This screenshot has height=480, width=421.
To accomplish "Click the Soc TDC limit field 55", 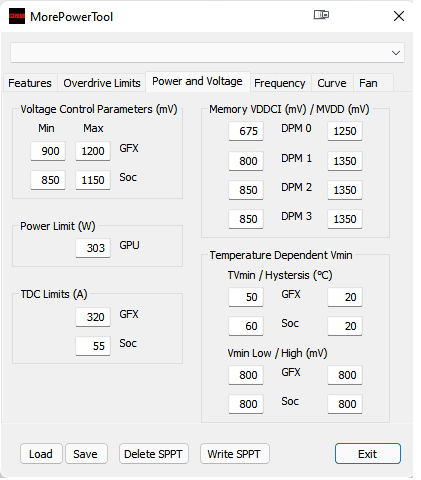I will click(x=93, y=346).
